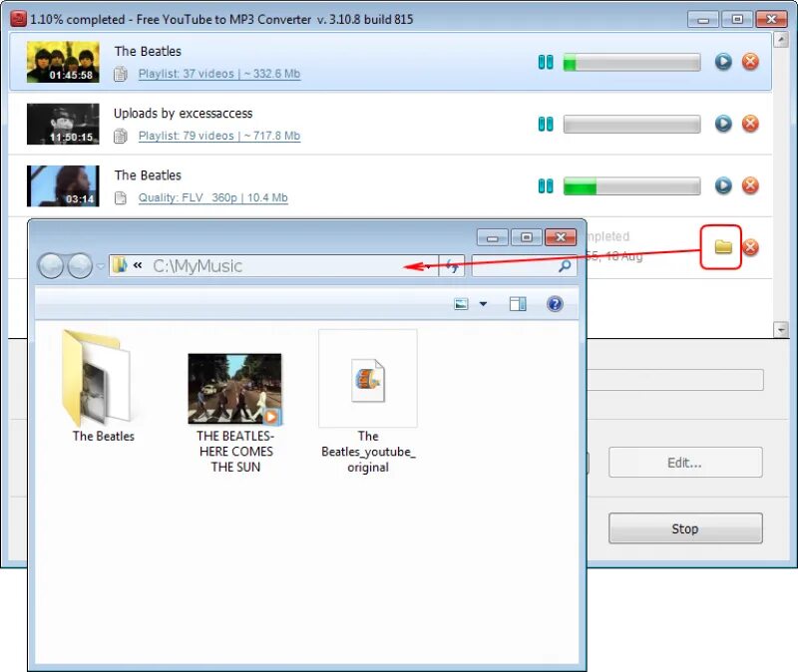
Task: Click the folder icon in address bar
Action: tap(120, 265)
